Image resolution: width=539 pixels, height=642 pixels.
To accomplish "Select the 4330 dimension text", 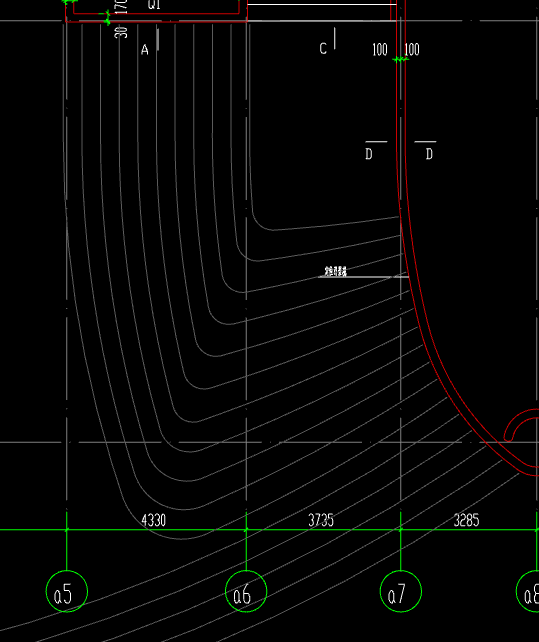I will click(154, 520).
